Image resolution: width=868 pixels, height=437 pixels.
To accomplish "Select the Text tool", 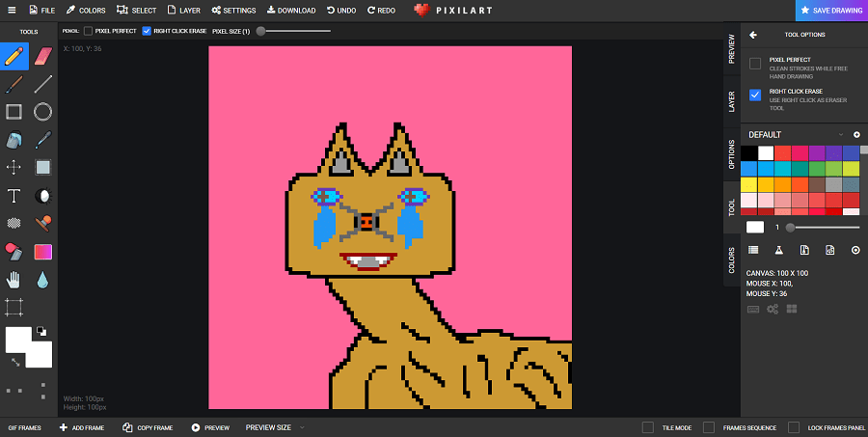I will [14, 196].
